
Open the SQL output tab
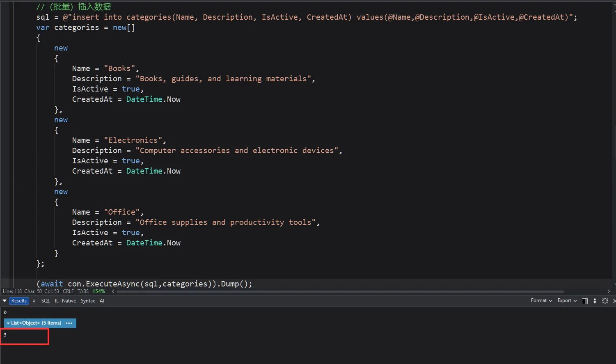(46, 301)
